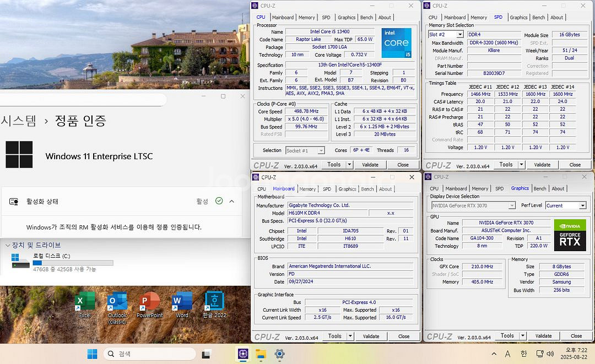Viewport: 595px width, 364px height.
Task: Open Tools dropdown arrow in Graphics window
Action: pos(522,335)
